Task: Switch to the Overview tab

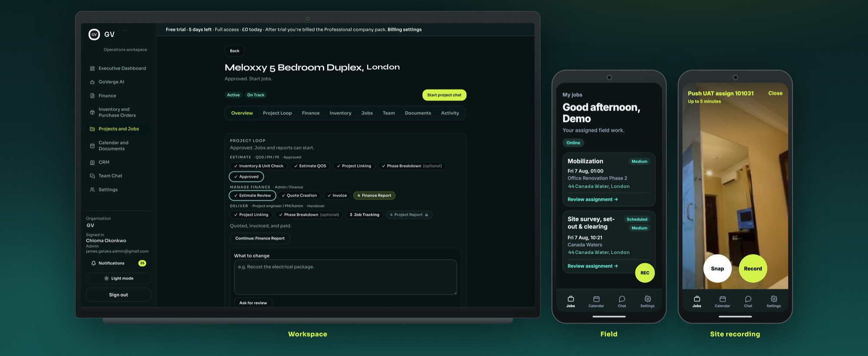Action: (x=242, y=113)
